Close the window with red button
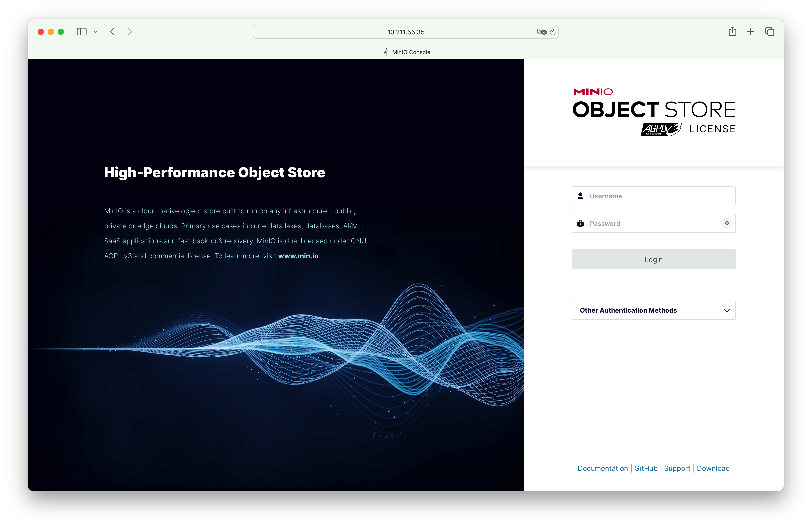 coord(41,32)
